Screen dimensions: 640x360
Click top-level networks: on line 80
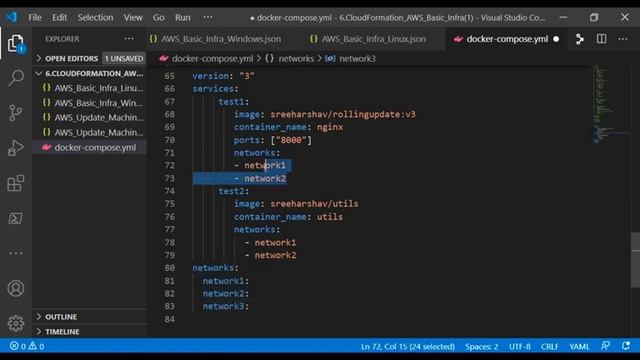(216, 268)
